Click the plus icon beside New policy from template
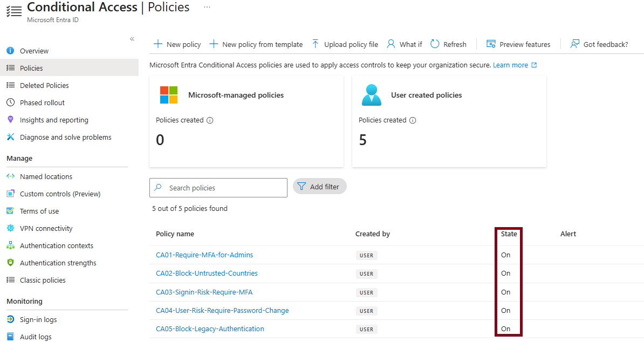The image size is (644, 342). coord(214,44)
